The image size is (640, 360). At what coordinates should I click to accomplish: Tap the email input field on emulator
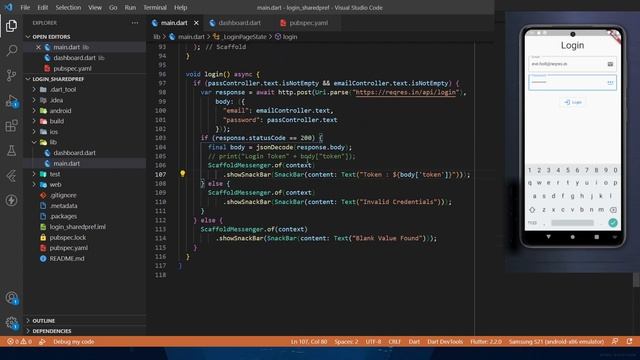pyautogui.click(x=572, y=64)
